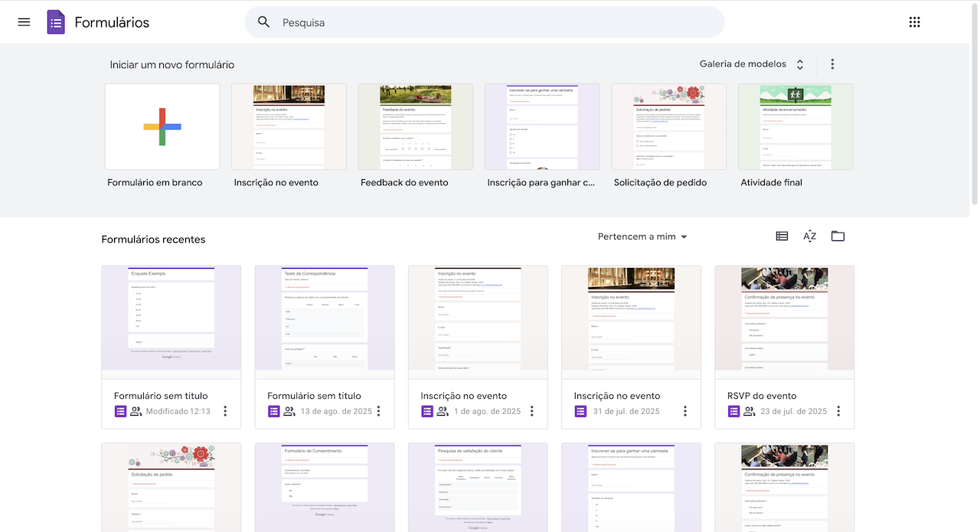980x532 pixels.
Task: Open the Google apps grid
Action: (x=914, y=22)
